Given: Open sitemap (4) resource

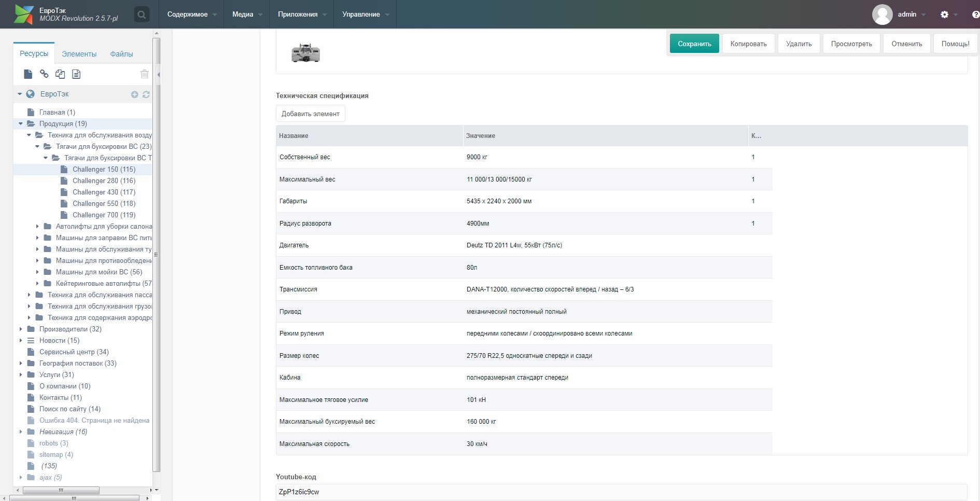Looking at the screenshot, I should click(56, 454).
